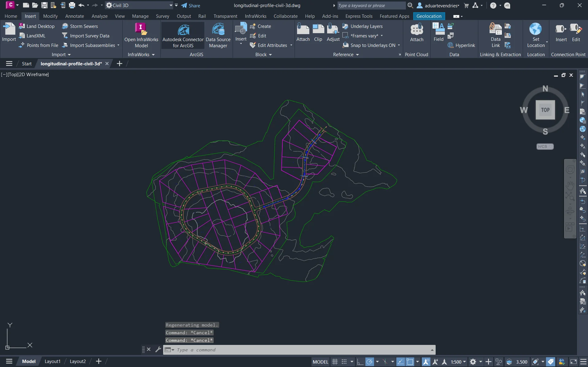This screenshot has height=367, width=588.
Task: Click aduartevendries account button
Action: click(x=438, y=6)
